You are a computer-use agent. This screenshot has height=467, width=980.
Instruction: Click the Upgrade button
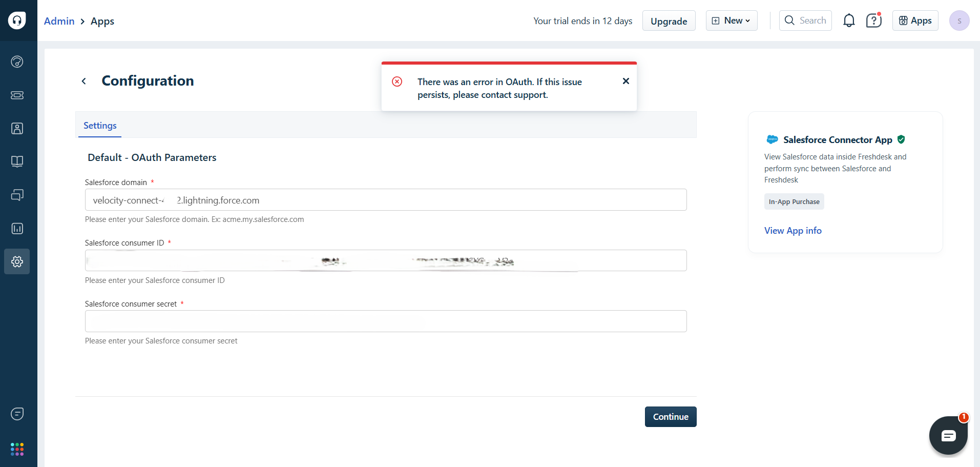point(669,21)
